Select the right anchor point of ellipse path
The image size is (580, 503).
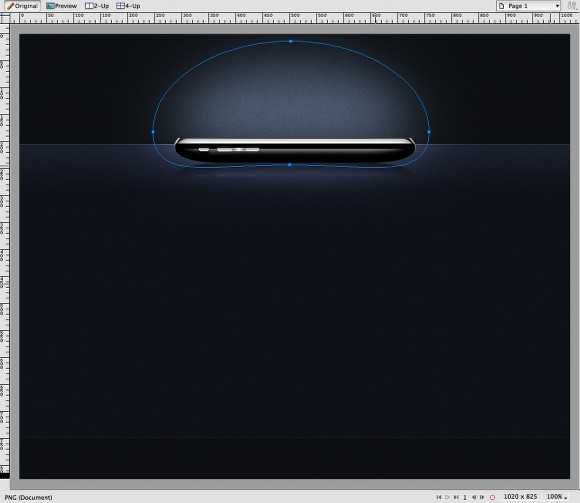429,132
